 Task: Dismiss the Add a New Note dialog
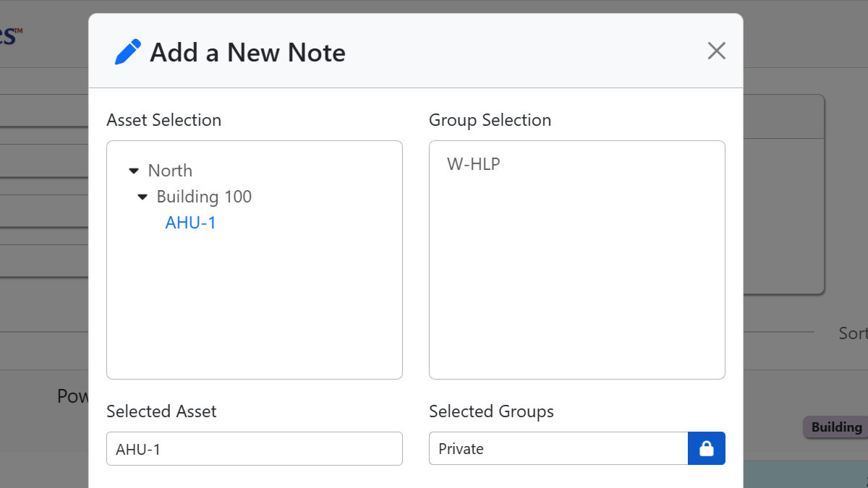pos(716,51)
